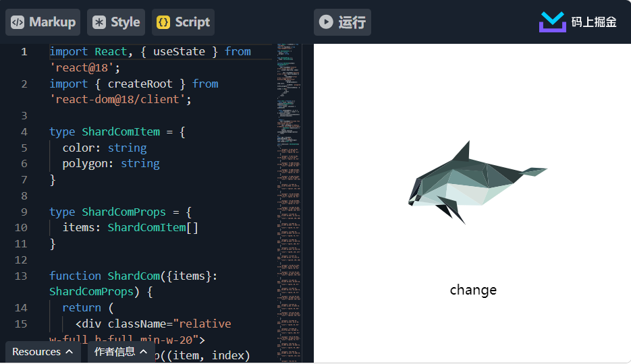Click the chevron next to 作者信息
This screenshot has width=631, height=364.
coord(143,352)
